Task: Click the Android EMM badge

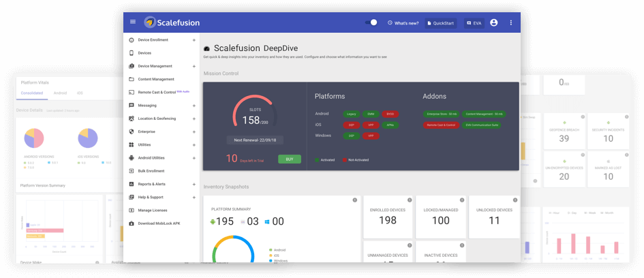Action: pos(371,114)
